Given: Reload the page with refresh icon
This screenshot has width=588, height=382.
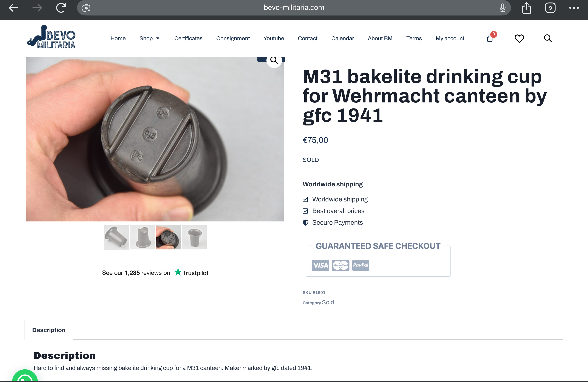Looking at the screenshot, I should [x=61, y=8].
